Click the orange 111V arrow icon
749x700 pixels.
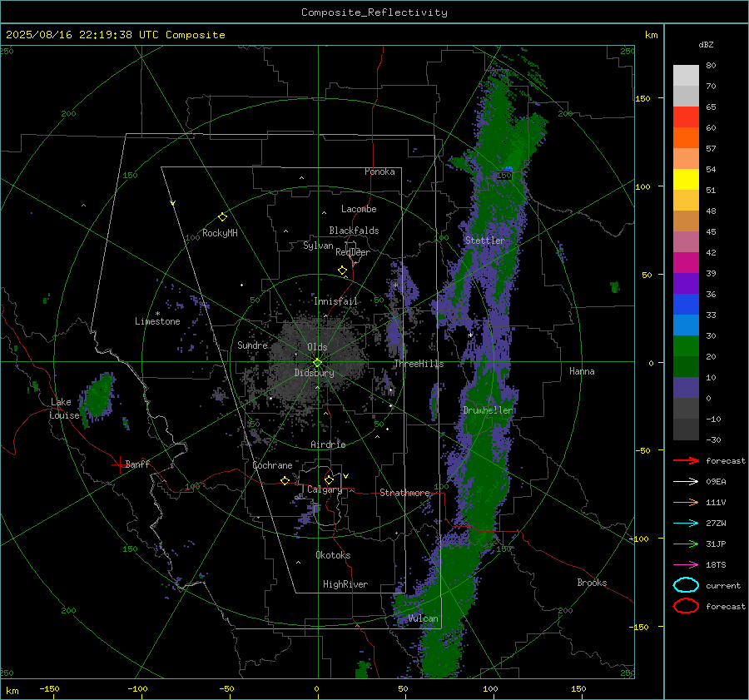686,502
